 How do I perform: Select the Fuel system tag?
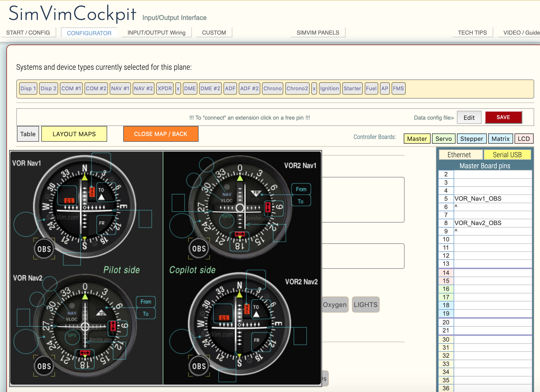[371, 89]
